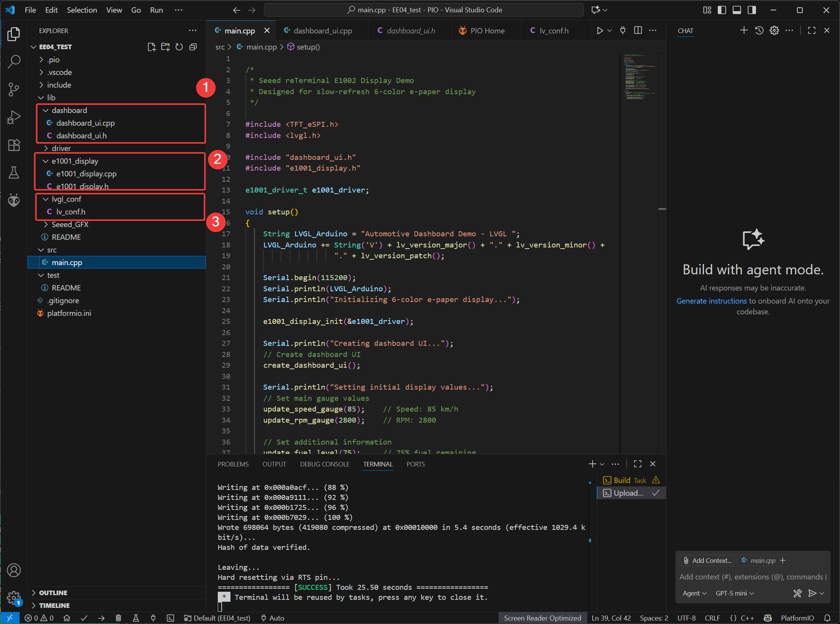The width and height of the screenshot is (840, 624).
Task: Open chat history in Chat panel
Action: click(x=759, y=30)
